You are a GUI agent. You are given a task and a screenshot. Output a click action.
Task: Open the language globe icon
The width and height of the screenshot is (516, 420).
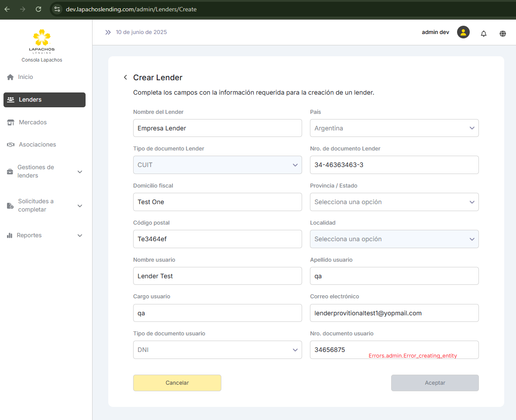(x=503, y=34)
